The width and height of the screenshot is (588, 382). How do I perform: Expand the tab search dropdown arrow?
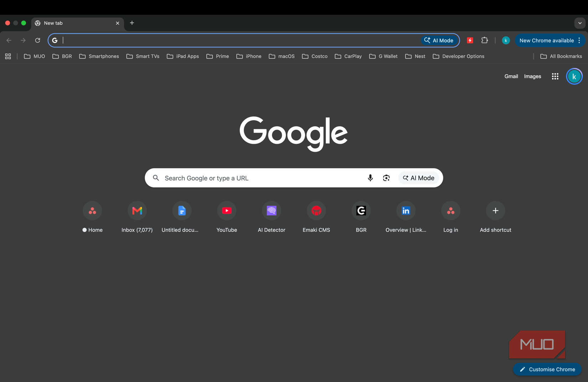coord(580,23)
